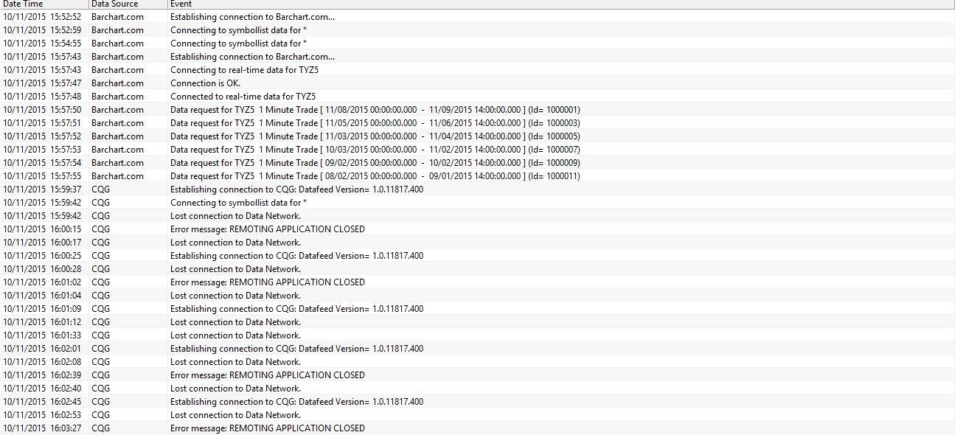Select the 16:02:53 Lost connection to Data Network event

235,415
